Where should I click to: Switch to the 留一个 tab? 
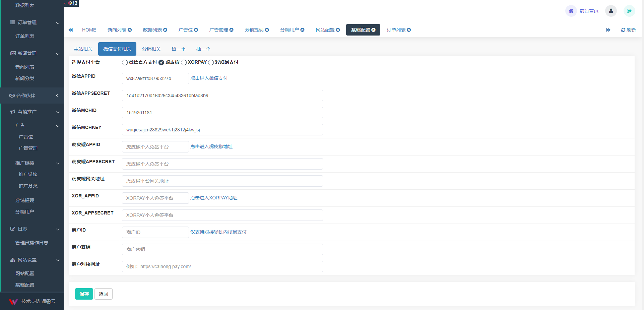[179, 49]
